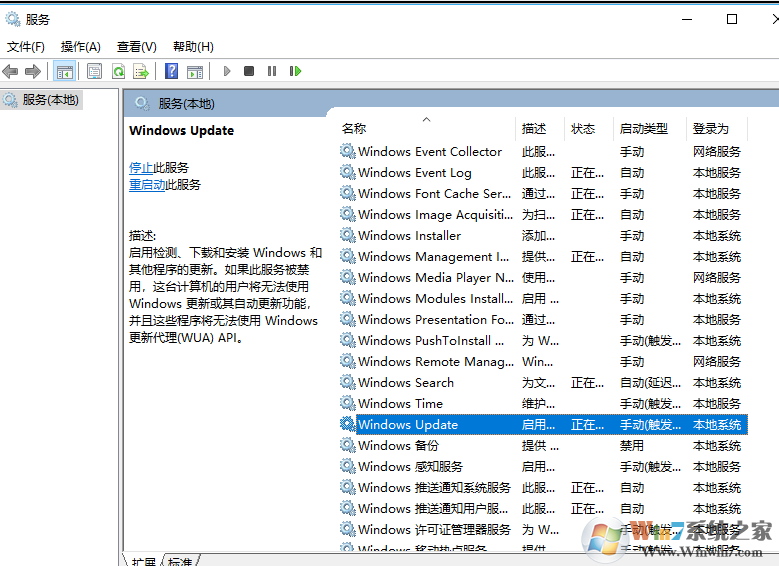Screen dimensions: 779x566
Task: Select the Windows Modules Install... row
Action: [x=543, y=298]
